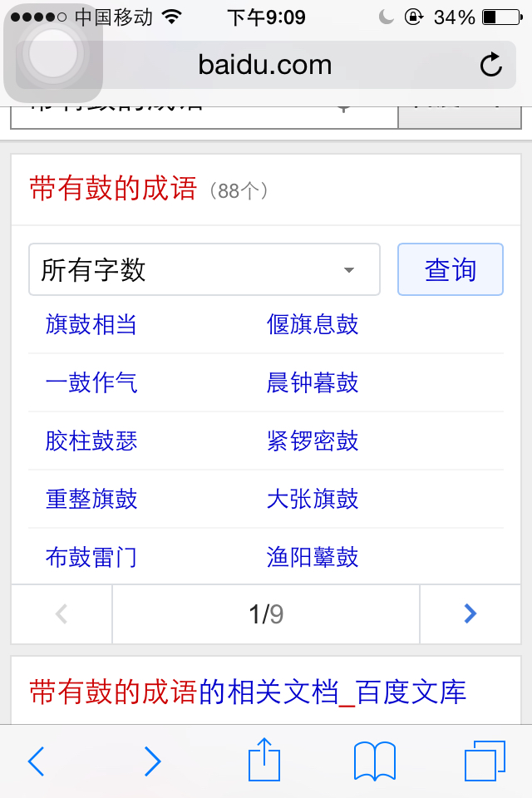The width and height of the screenshot is (532, 798).
Task: Open the 所有字数 word-count filter dropdown
Action: [x=204, y=269]
